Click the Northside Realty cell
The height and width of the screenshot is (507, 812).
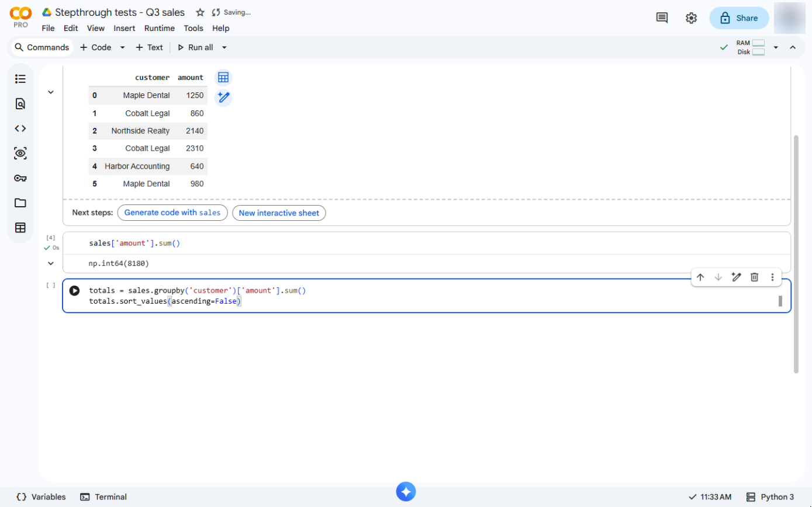[x=140, y=131]
